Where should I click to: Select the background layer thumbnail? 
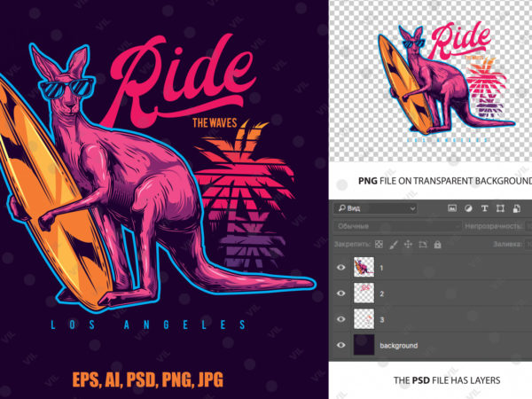click(364, 345)
